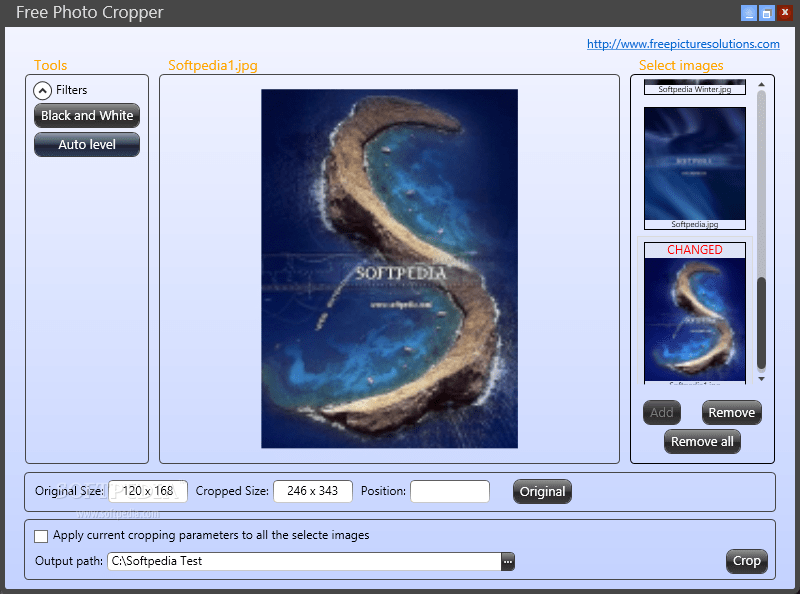The height and width of the screenshot is (594, 800).
Task: Click the Remove all button
Action: coord(702,441)
